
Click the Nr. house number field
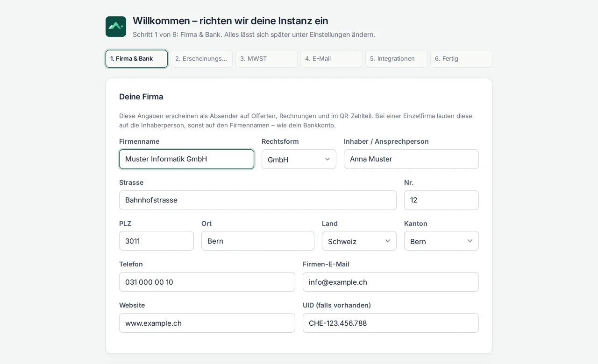441,200
